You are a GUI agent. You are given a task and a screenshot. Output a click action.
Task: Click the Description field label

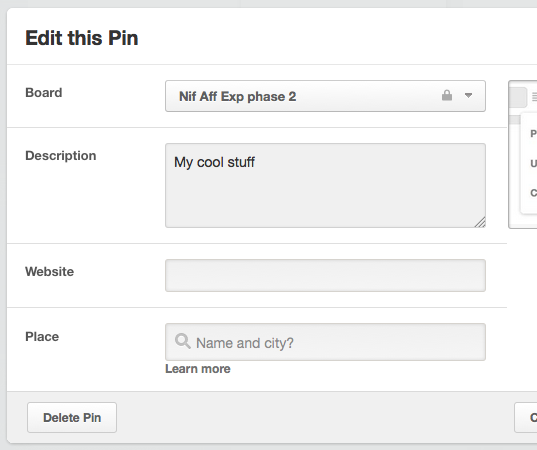coord(61,156)
